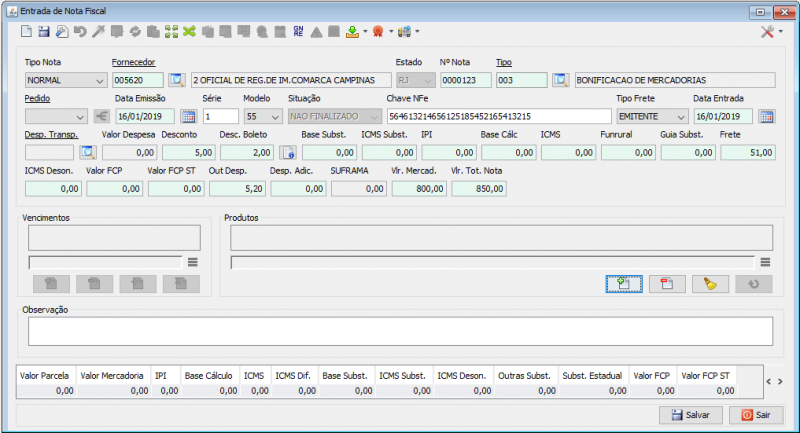This screenshot has width=800, height=433.
Task: Click the Subst. Estadual column header
Action: (592, 376)
